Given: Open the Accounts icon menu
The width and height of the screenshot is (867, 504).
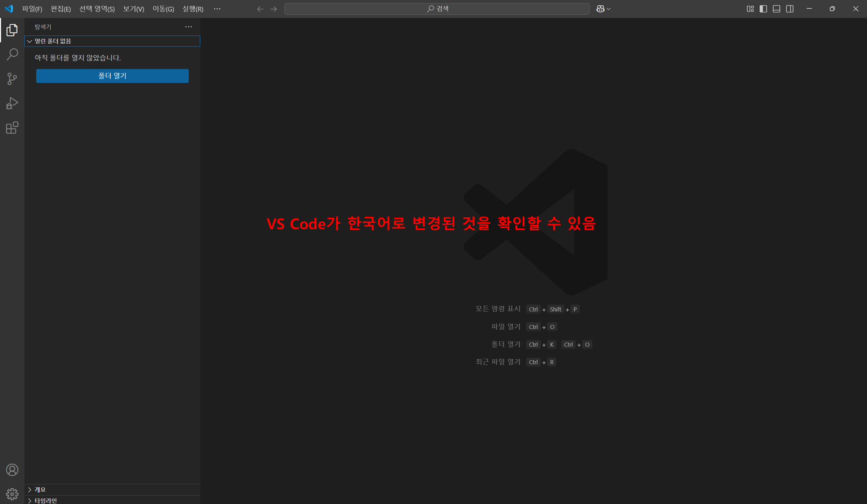Looking at the screenshot, I should tap(12, 470).
